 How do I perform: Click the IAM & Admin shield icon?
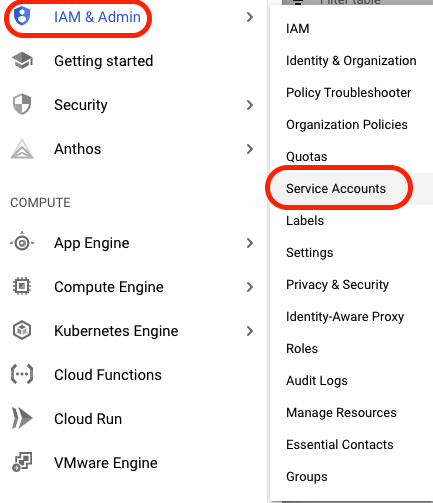pyautogui.click(x=22, y=17)
